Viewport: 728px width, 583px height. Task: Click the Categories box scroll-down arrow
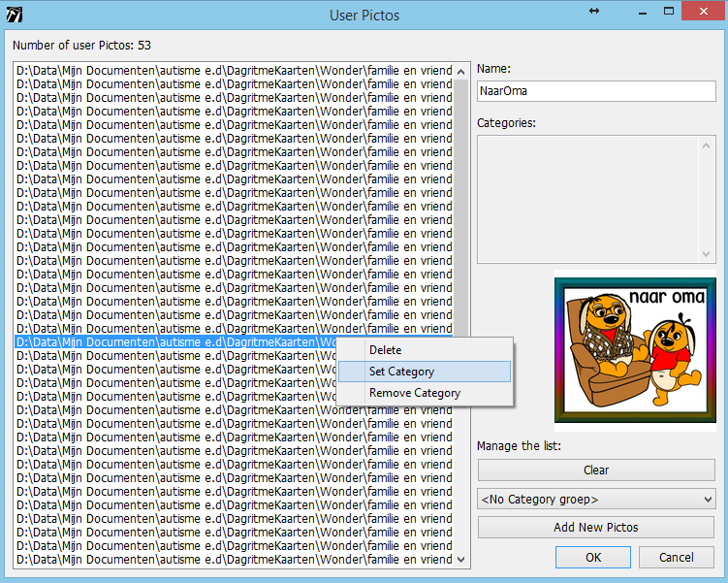click(708, 253)
